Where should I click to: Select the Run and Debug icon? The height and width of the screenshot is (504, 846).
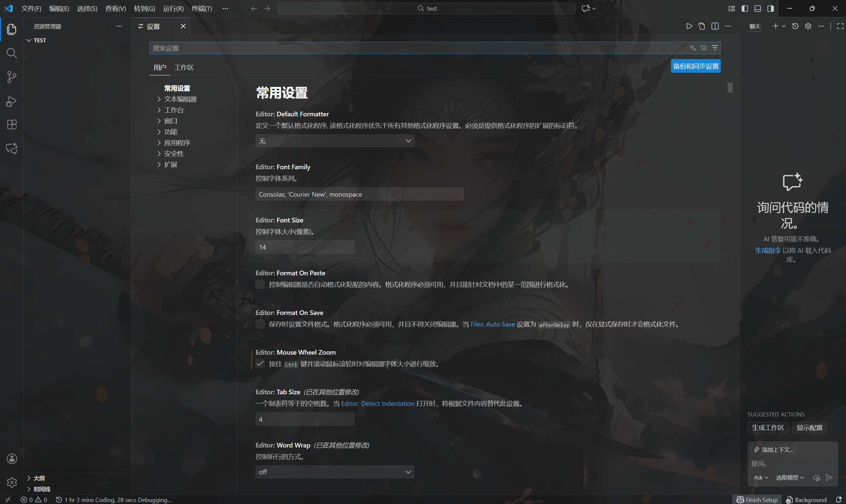(11, 101)
